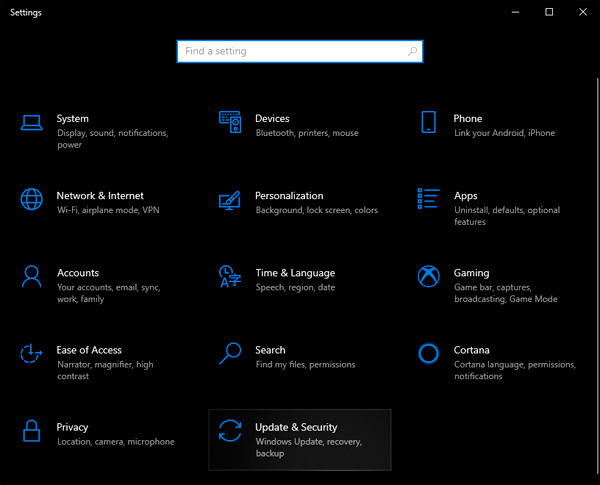Image resolution: width=600 pixels, height=485 pixels.
Task: Click the magnifier icon in the search box
Action: 412,51
